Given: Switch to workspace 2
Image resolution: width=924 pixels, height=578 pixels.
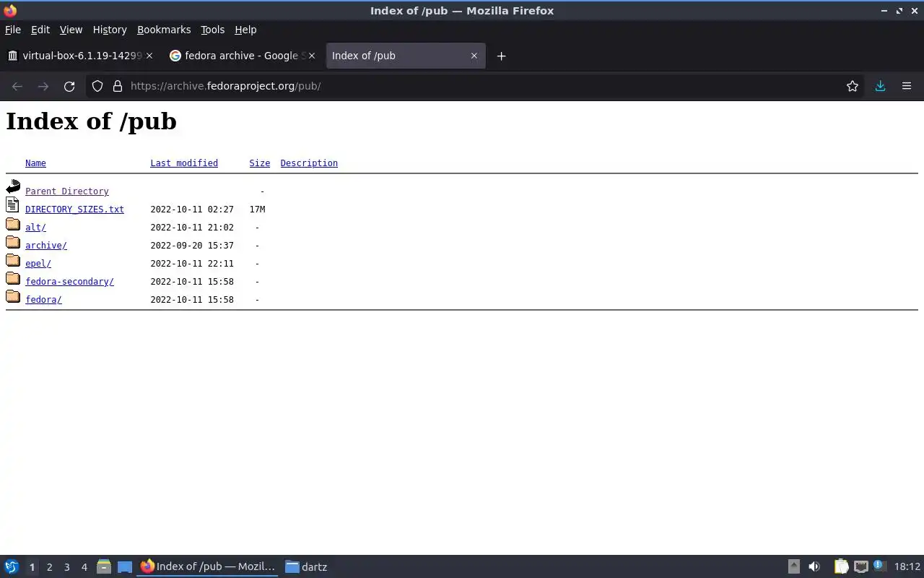Looking at the screenshot, I should 49,567.
